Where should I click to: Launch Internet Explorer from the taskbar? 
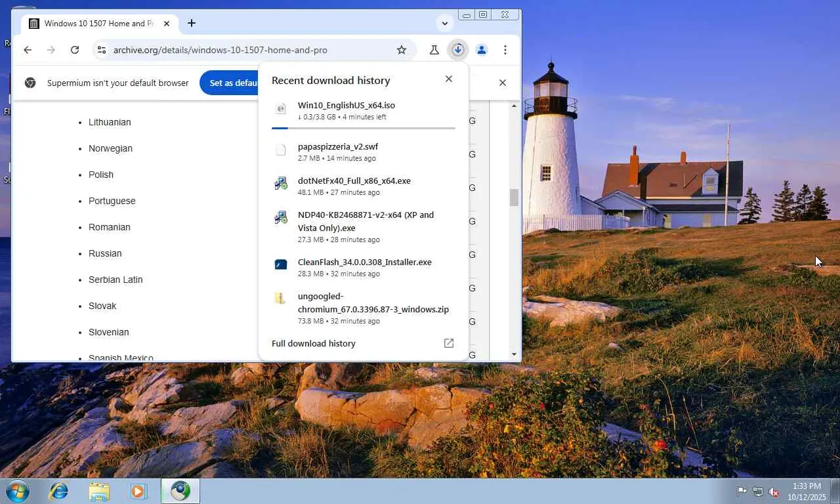pos(59,491)
